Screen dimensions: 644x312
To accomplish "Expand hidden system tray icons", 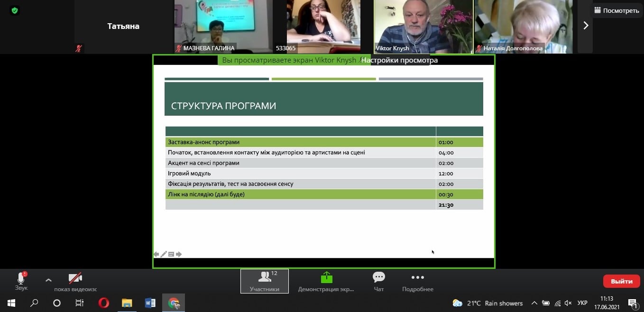I will point(534,303).
